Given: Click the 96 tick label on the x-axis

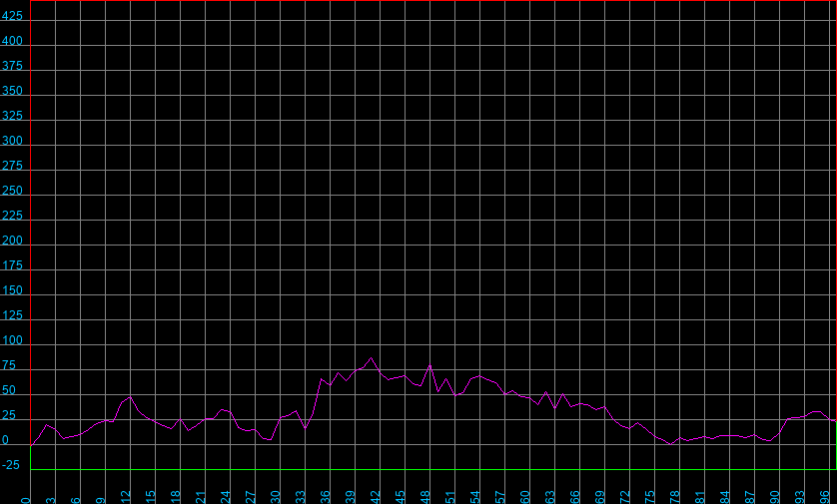Looking at the screenshot, I should 825,496.
